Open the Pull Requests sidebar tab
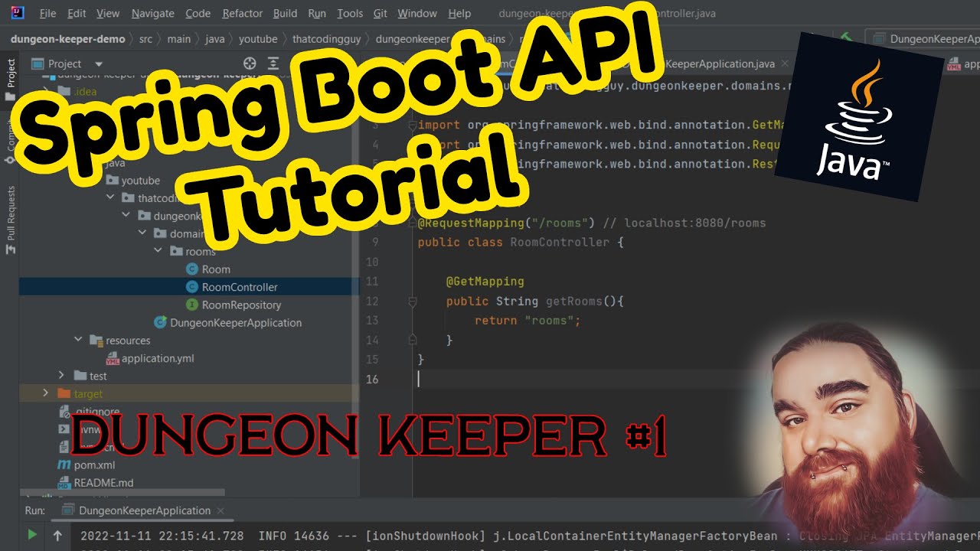This screenshot has width=980, height=551. [x=10, y=222]
